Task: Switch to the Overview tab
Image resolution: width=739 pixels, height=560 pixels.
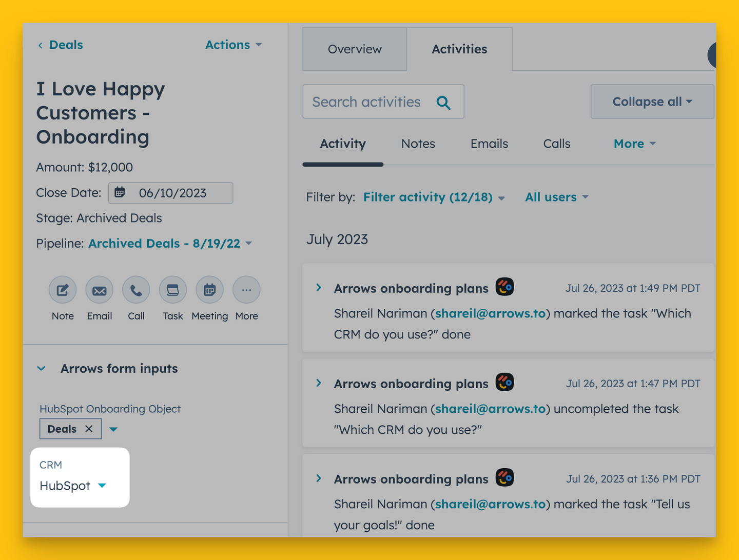Action: coord(355,49)
